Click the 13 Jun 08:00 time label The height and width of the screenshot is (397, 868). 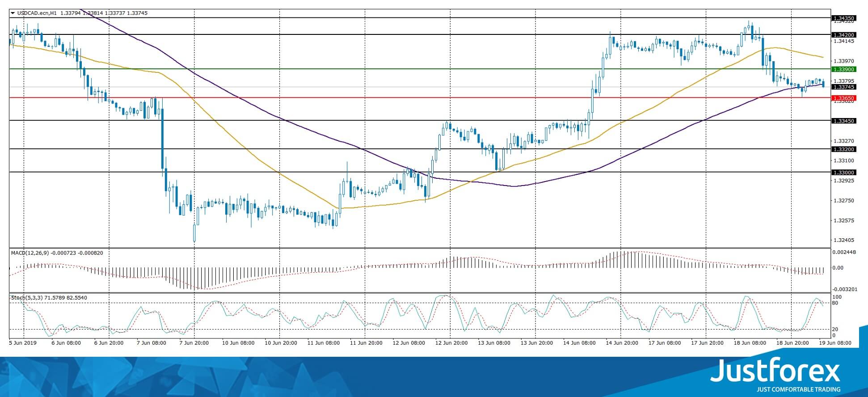494,343
